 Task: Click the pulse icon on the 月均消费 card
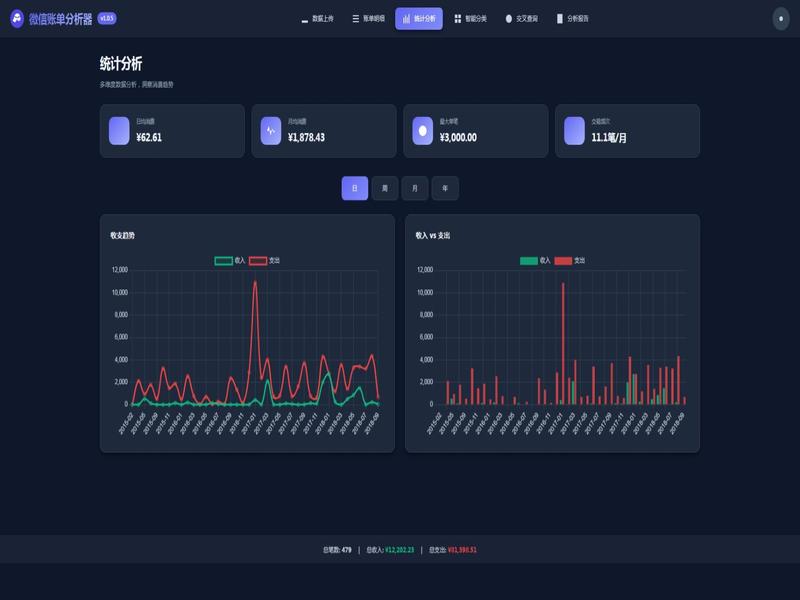tap(271, 131)
